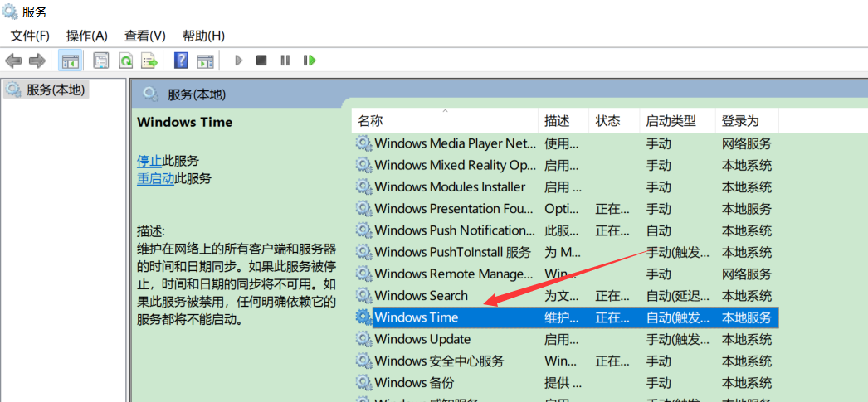The image size is (868, 402).
Task: Click the Back arrow toolbar icon
Action: coord(13,61)
